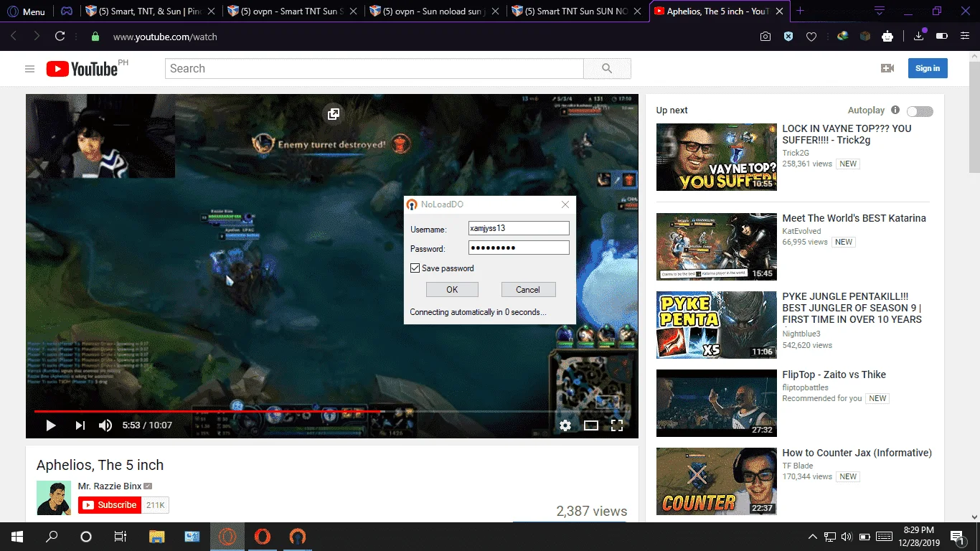This screenshot has width=980, height=551.
Task: Go forward to the next page
Action: 37,37
